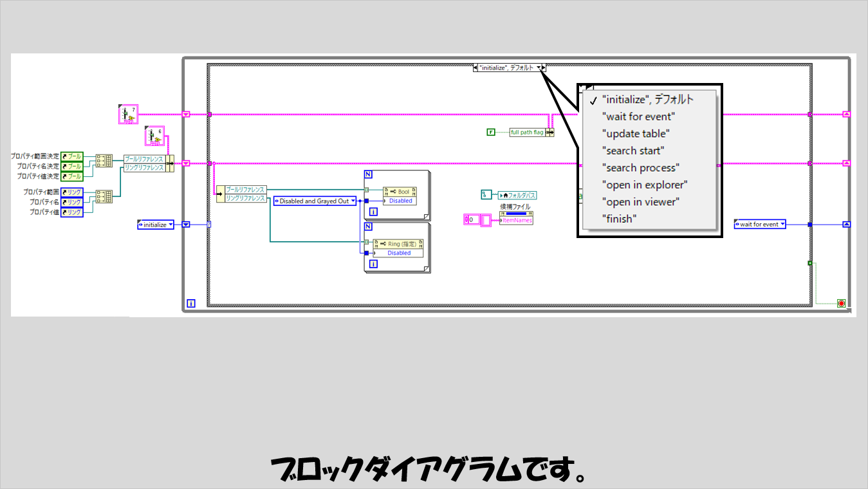This screenshot has height=489, width=868.
Task: Toggle the False boolean constant
Action: point(491,132)
